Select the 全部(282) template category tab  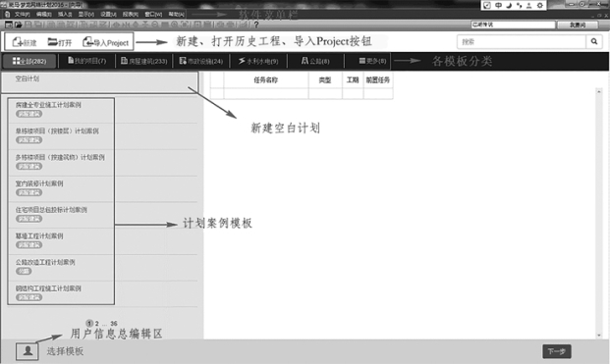29,61
